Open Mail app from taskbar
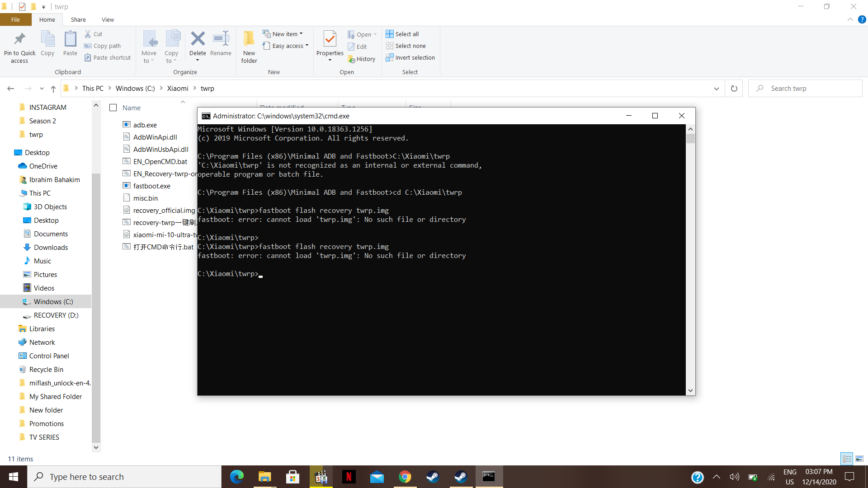Screen dimensions: 868x488 tap(377, 477)
